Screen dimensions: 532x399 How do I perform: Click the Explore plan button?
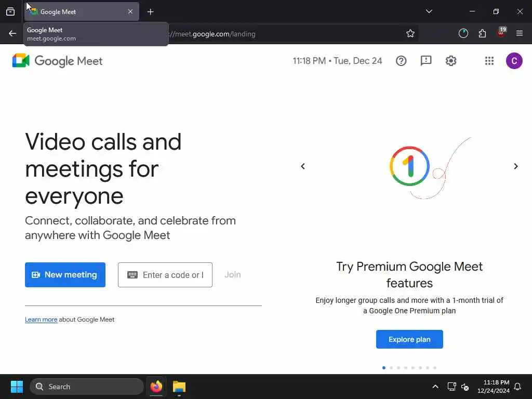[x=409, y=339]
